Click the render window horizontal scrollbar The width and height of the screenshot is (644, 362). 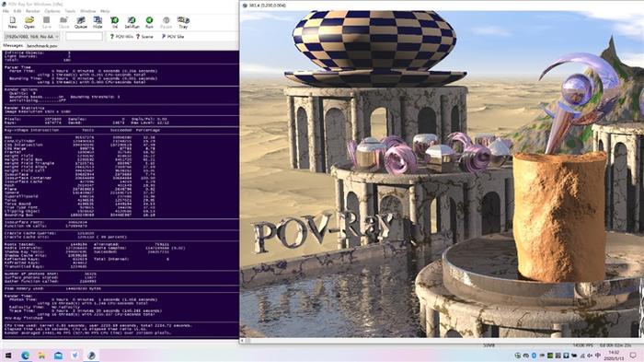(x=442, y=341)
